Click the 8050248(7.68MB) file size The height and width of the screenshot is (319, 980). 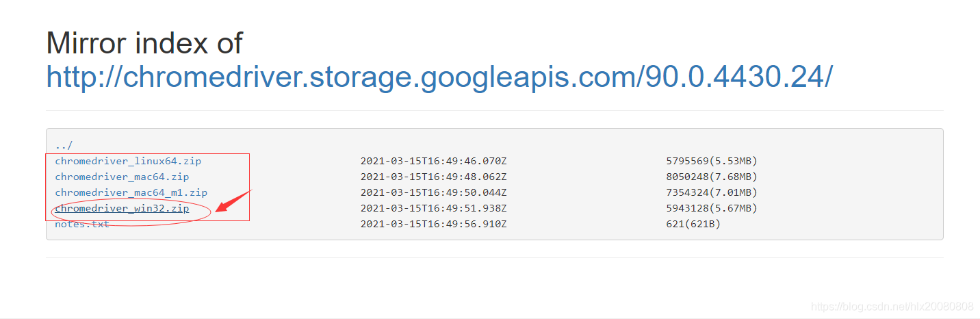coord(711,177)
